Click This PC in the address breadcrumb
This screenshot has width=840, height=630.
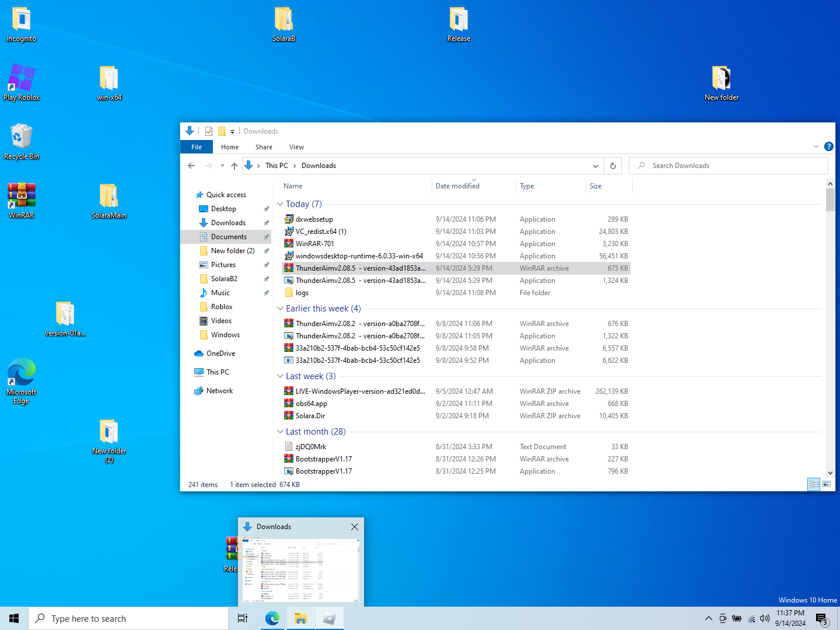pos(276,166)
